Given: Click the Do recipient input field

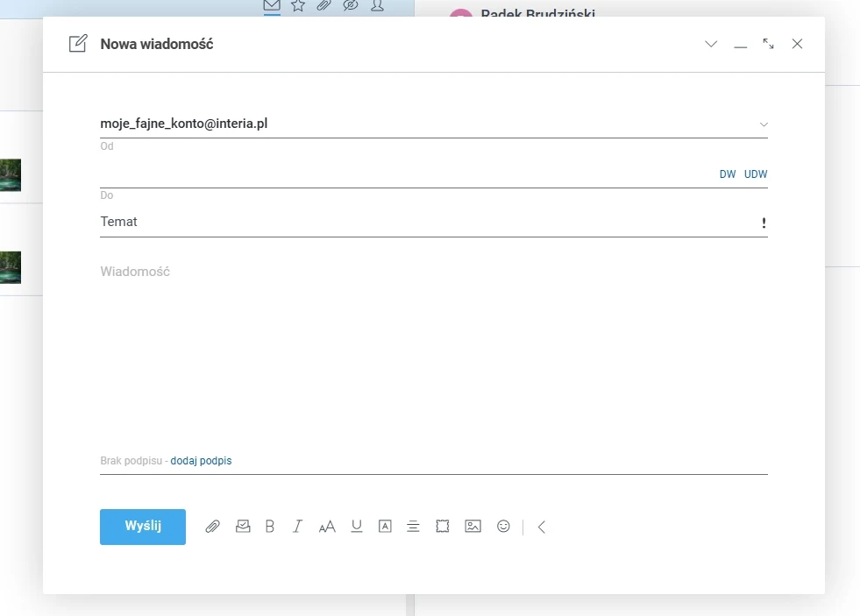Looking at the screenshot, I should (x=406, y=174).
